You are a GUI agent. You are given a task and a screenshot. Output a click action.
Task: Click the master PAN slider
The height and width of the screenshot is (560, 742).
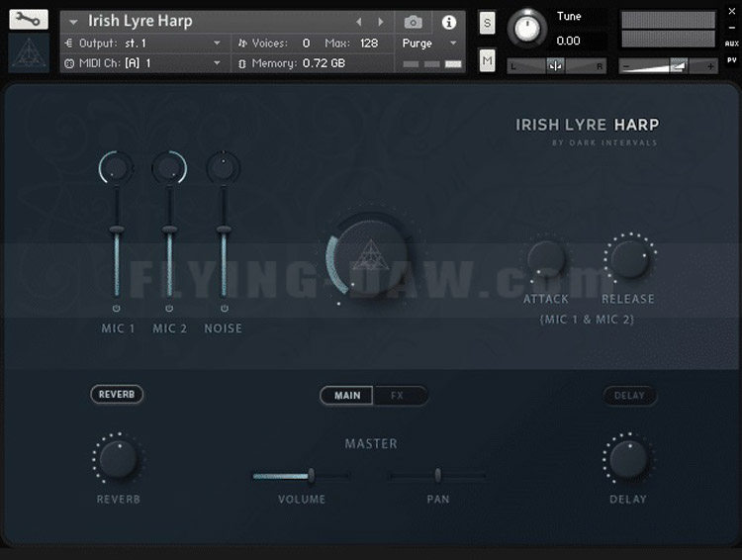(x=437, y=476)
